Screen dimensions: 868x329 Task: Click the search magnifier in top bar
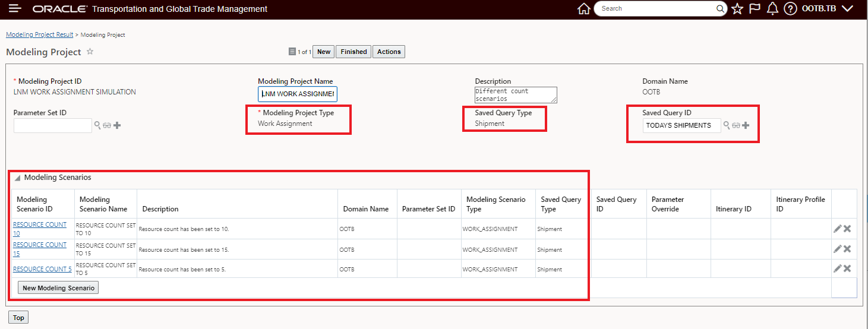(x=720, y=9)
